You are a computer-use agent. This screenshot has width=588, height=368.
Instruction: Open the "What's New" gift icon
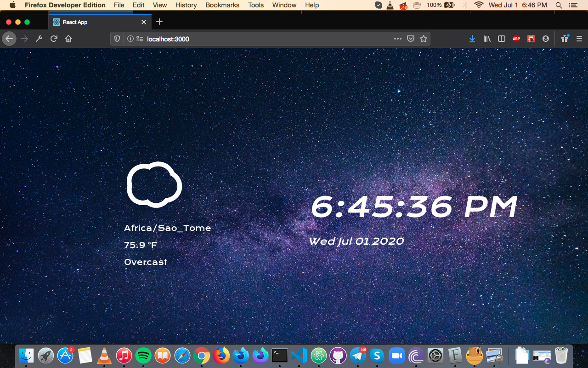[x=564, y=39]
